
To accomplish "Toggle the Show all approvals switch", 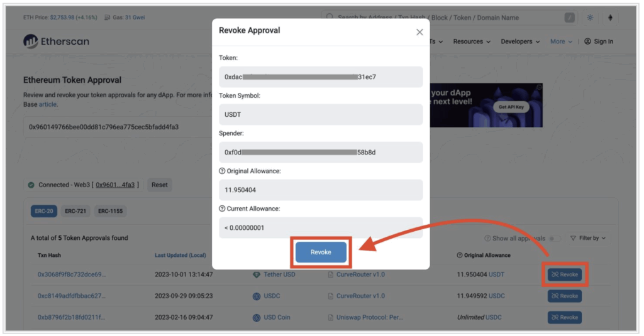I will 555,239.
